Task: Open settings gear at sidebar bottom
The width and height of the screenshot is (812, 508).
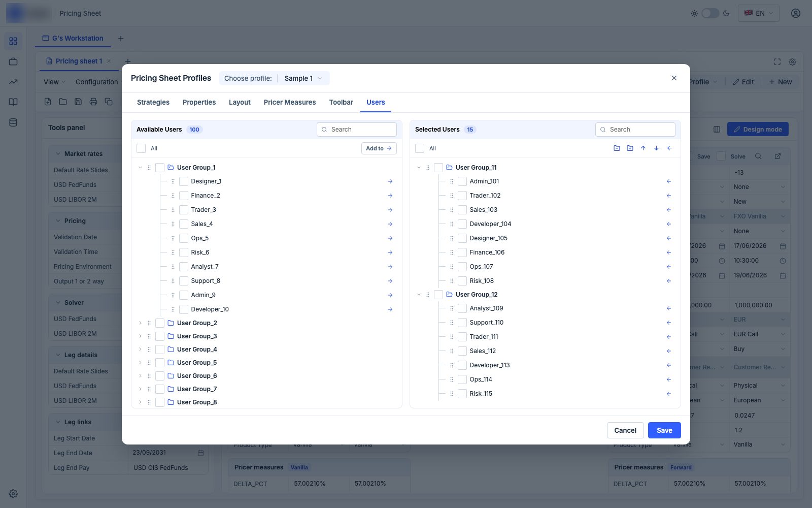Action: click(x=13, y=494)
